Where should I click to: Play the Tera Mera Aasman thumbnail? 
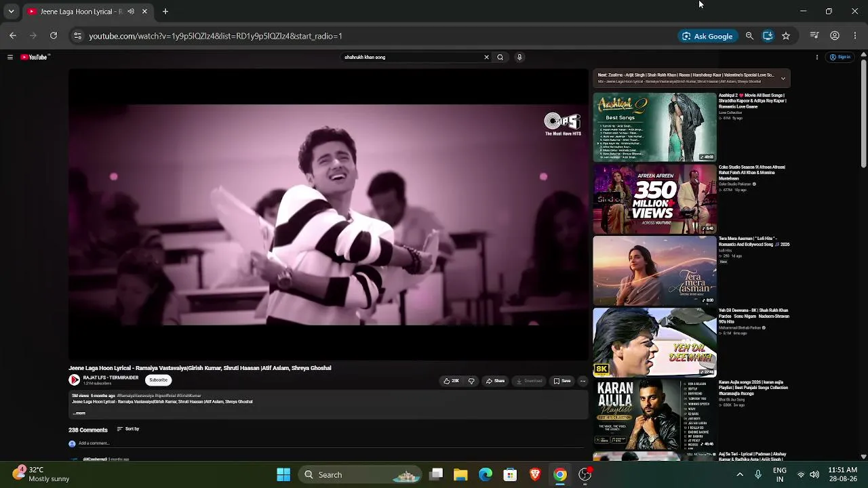[x=654, y=271]
